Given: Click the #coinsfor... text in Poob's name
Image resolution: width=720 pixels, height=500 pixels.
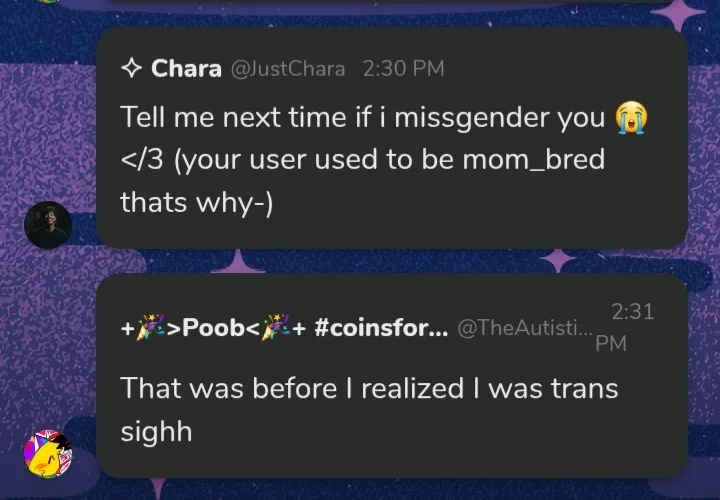Looking at the screenshot, I should click(381, 328).
